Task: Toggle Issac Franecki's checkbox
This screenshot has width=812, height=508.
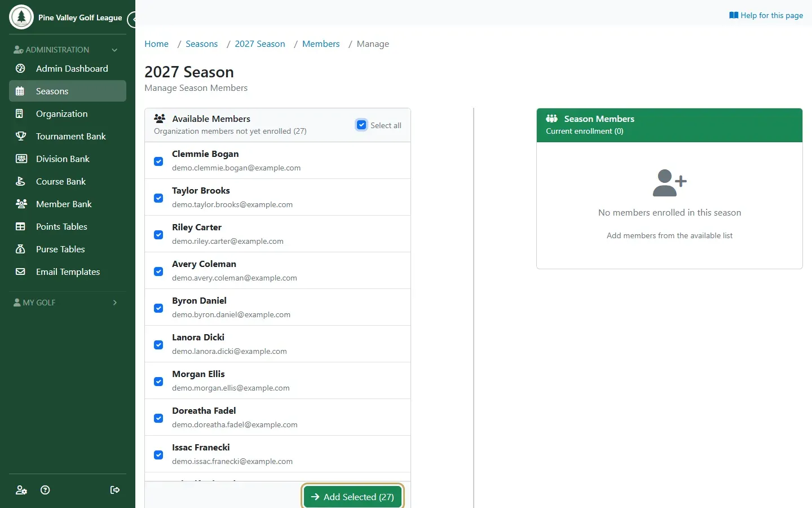Action: pos(158,455)
